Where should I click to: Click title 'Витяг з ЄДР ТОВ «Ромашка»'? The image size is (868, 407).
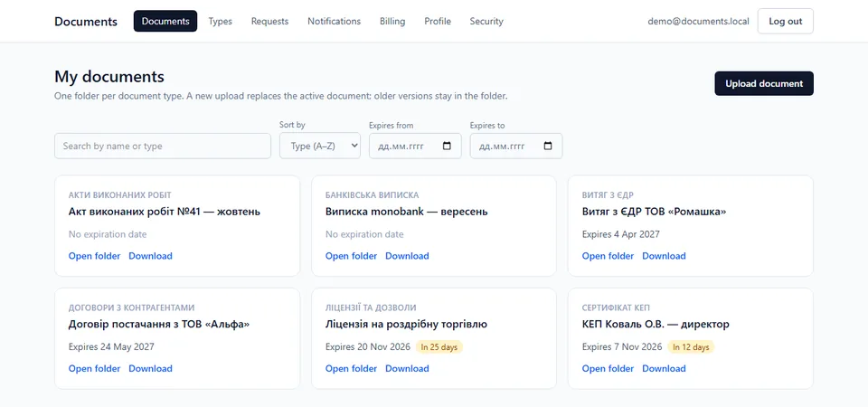[655, 212]
